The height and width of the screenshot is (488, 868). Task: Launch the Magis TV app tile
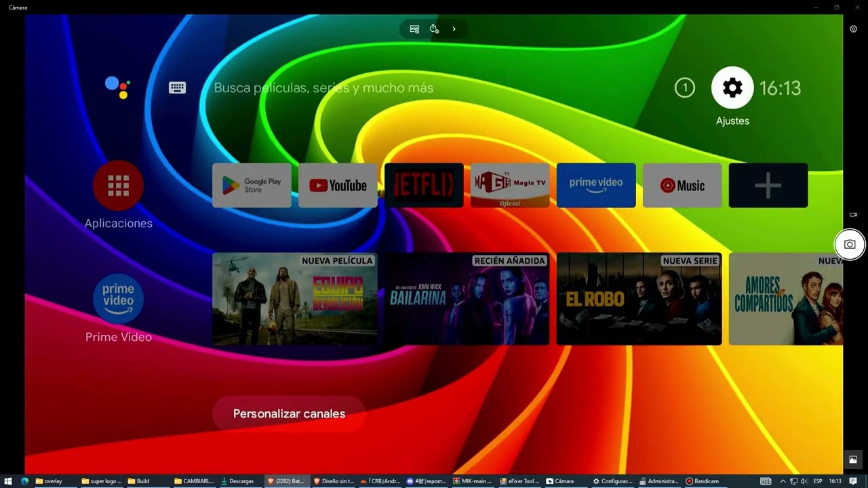click(x=510, y=185)
